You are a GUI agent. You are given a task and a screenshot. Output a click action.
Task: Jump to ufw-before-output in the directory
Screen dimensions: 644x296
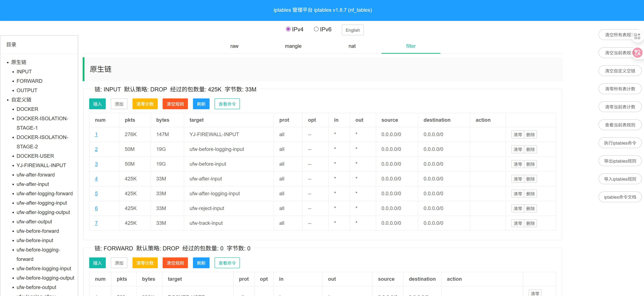pyautogui.click(x=36, y=287)
